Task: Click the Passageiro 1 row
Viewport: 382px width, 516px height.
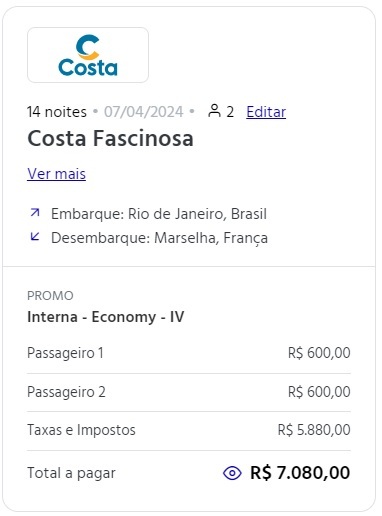Action: pos(189,353)
